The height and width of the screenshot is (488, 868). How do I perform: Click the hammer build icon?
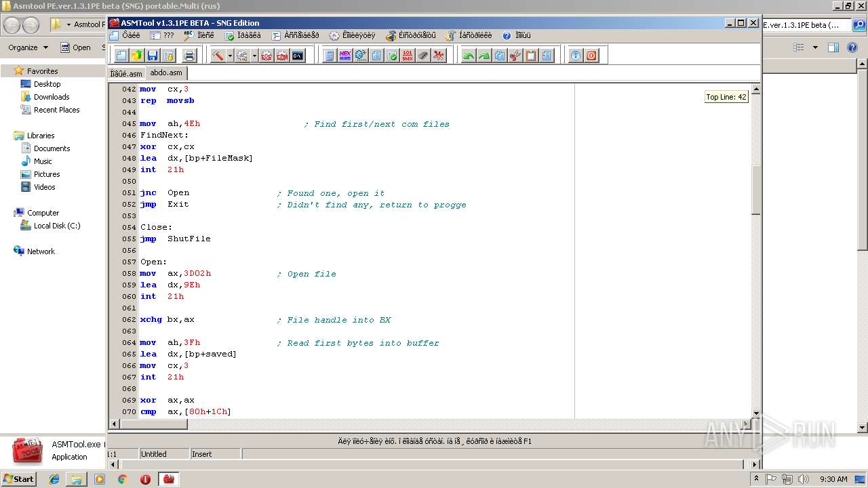(x=218, y=56)
